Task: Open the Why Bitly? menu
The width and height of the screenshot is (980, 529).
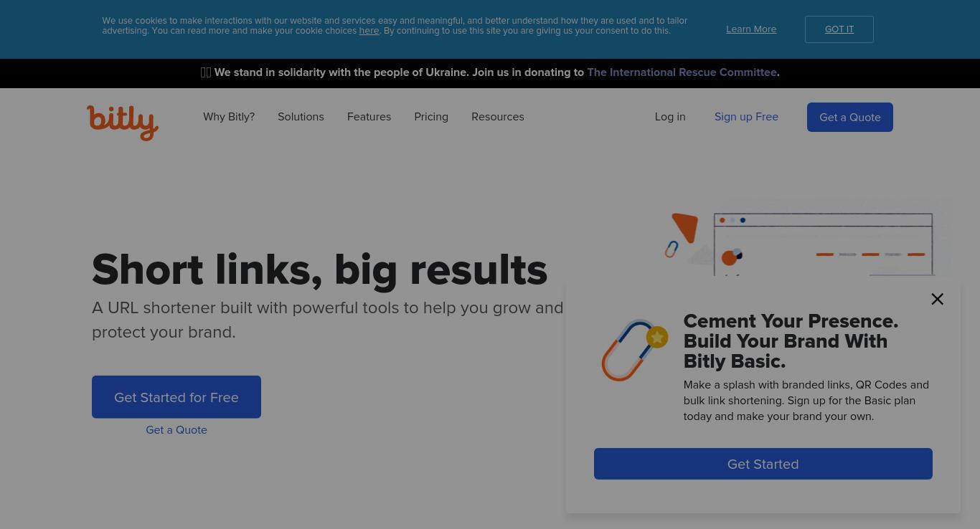Action: 229,117
